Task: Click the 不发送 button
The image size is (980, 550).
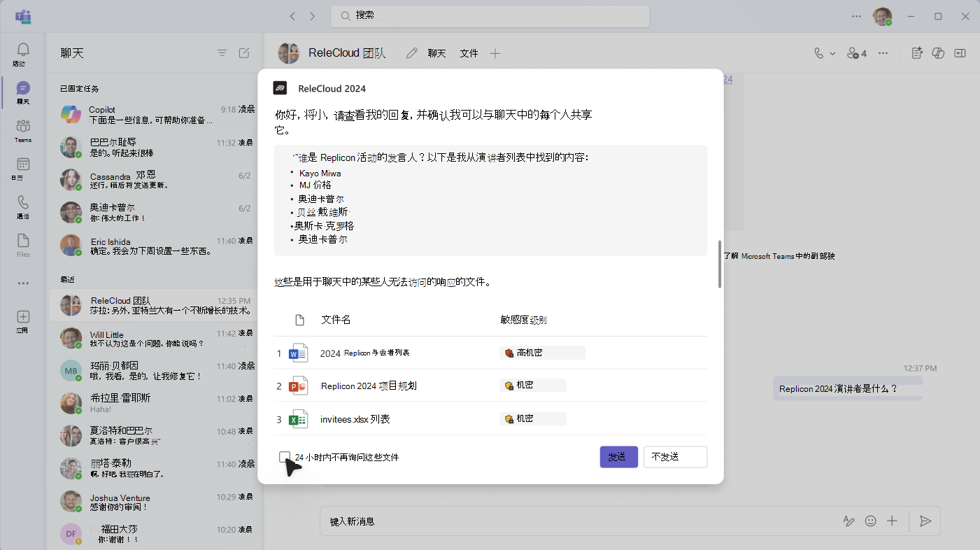Action: tap(675, 457)
